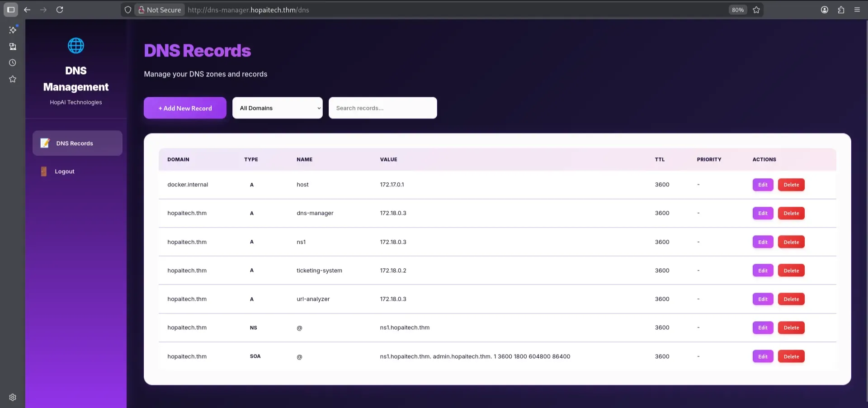Edit the url-analyzer A record

(x=763, y=299)
